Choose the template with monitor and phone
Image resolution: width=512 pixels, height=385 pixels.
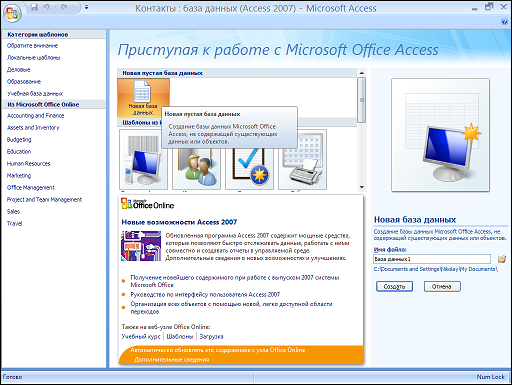pos(143,160)
